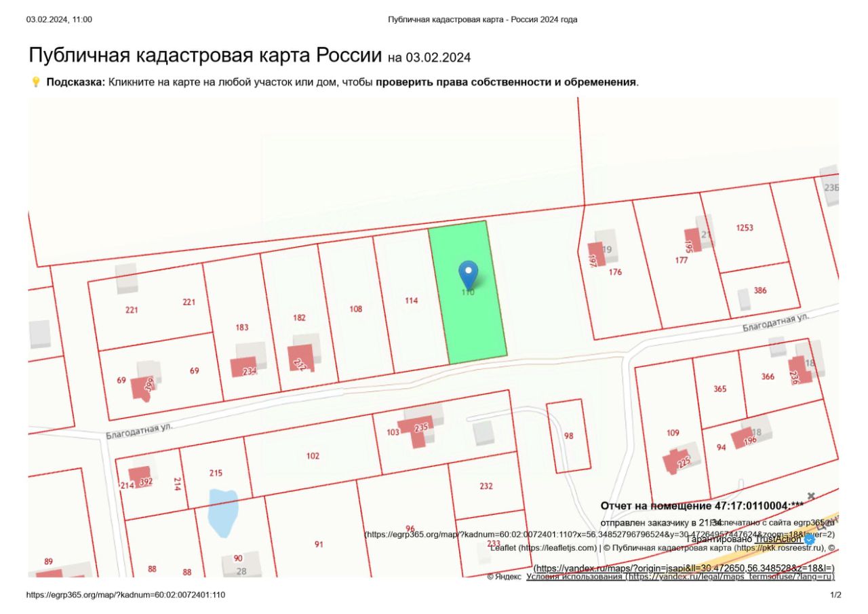Viewport: 868px width, 614px height.
Task: Open the TrustAction link
Action: (x=778, y=539)
